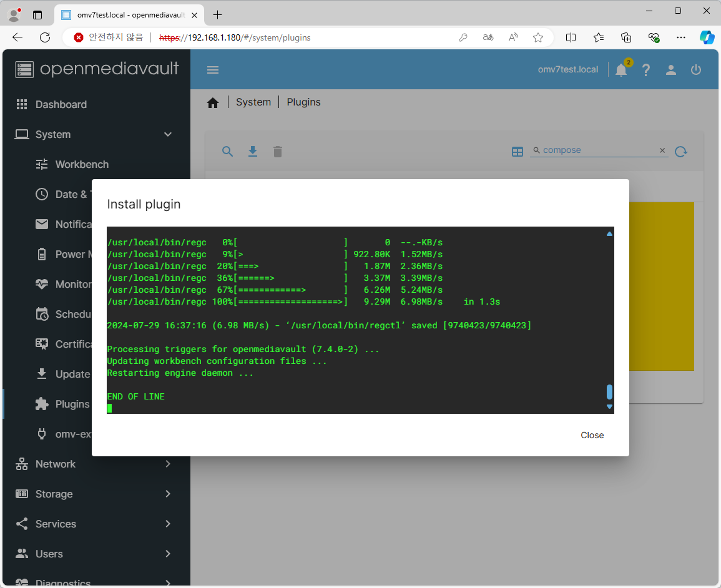Click the terminal scrollbar thumb

pyautogui.click(x=609, y=392)
